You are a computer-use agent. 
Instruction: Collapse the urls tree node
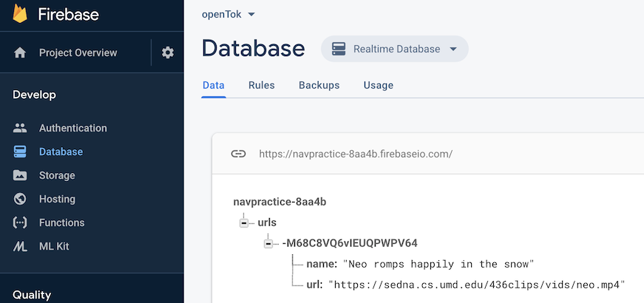tap(244, 223)
